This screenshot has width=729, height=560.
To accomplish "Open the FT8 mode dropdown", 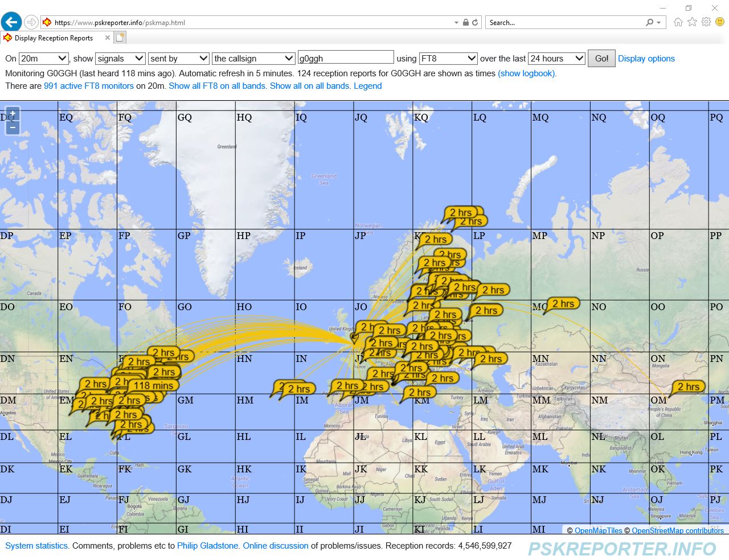I will point(448,59).
